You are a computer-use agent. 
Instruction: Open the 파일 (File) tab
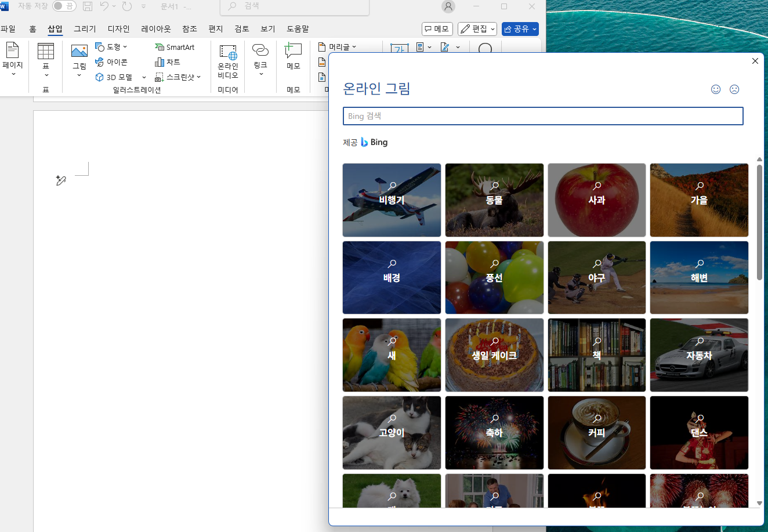click(x=8, y=28)
